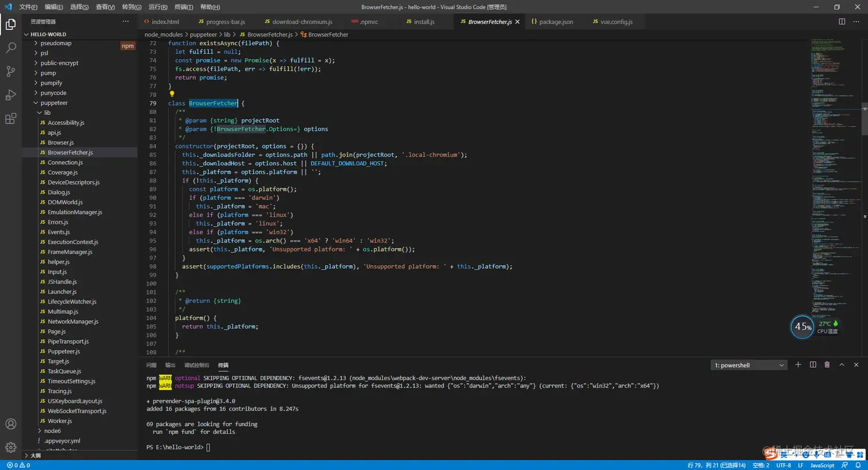Open the Source Control view
This screenshot has height=470, width=868.
10,71
